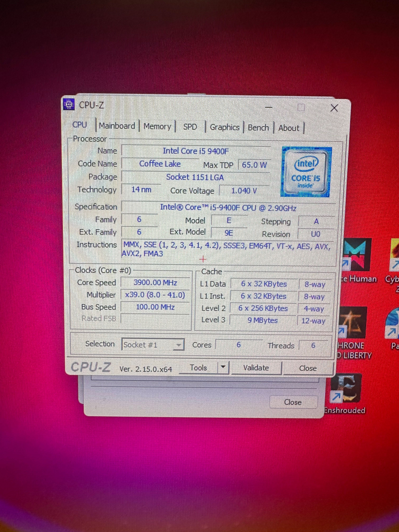Switch to the Mainboard tab
The width and height of the screenshot is (399, 532).
coord(117,126)
